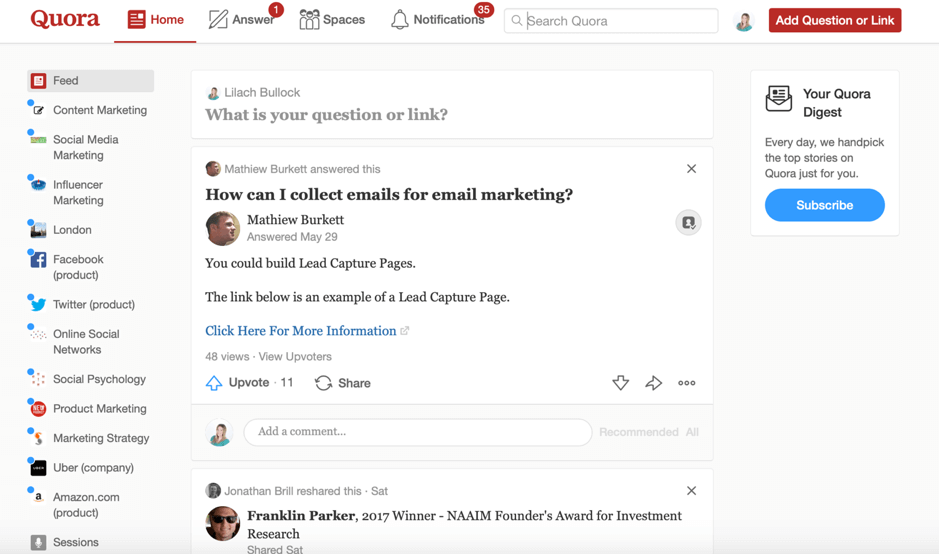Open Marketing Strategy topic

(101, 438)
